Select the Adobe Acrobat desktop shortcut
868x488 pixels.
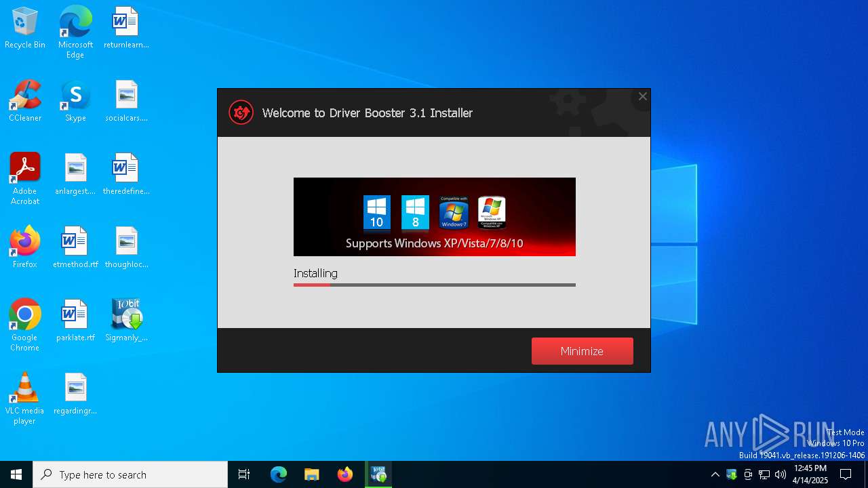25,179
